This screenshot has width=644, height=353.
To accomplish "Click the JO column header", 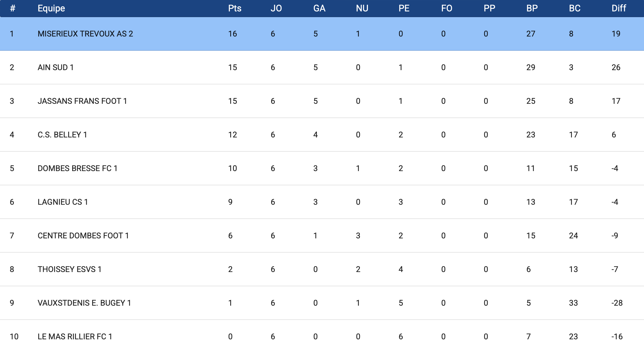I will [276, 8].
